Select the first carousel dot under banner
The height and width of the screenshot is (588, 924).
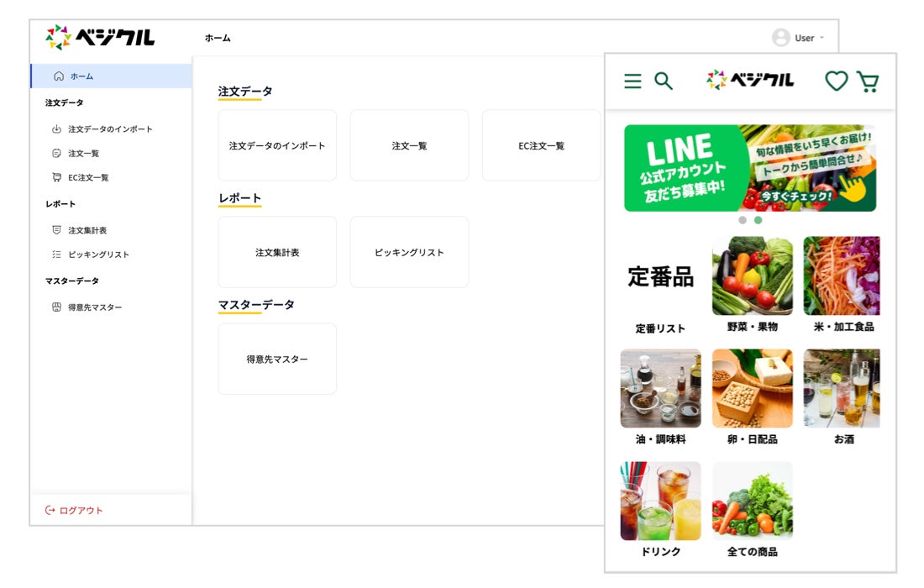tap(743, 220)
